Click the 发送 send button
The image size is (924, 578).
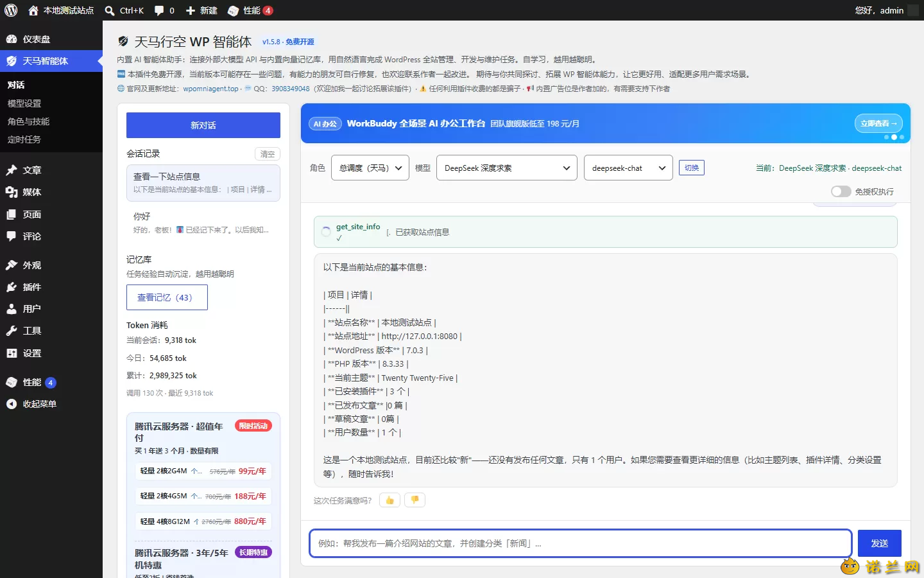880,543
